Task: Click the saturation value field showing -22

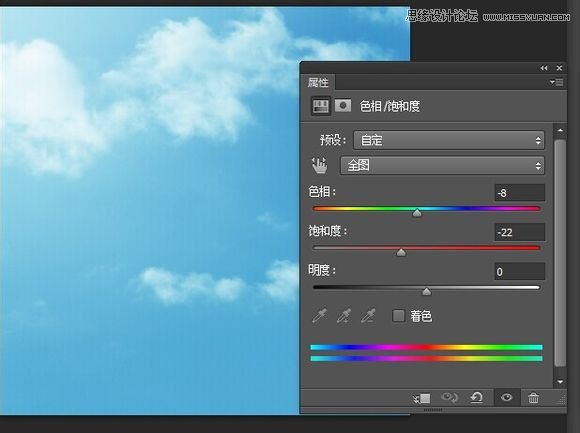Action: click(x=519, y=232)
